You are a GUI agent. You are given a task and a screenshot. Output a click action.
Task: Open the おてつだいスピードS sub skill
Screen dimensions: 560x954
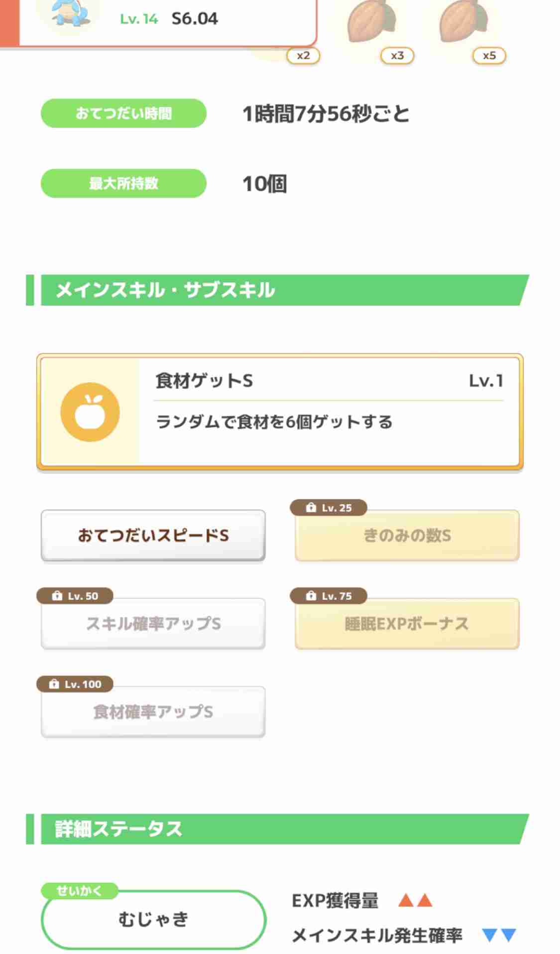click(153, 536)
